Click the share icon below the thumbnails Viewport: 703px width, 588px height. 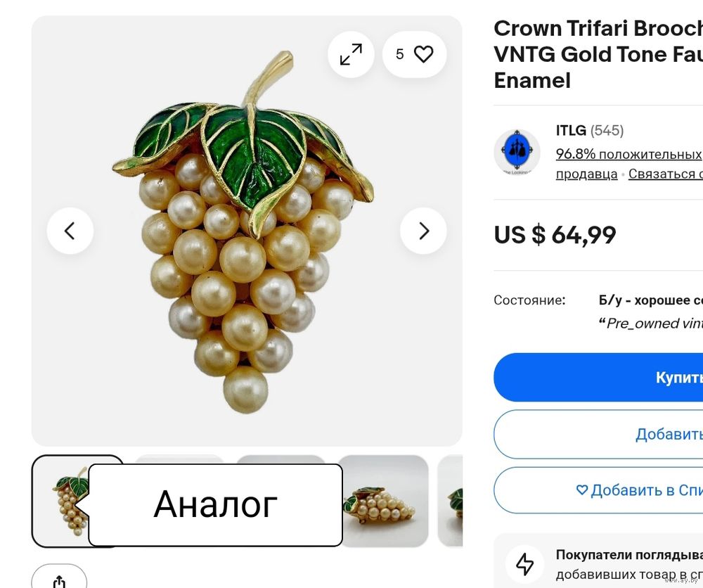click(59, 579)
